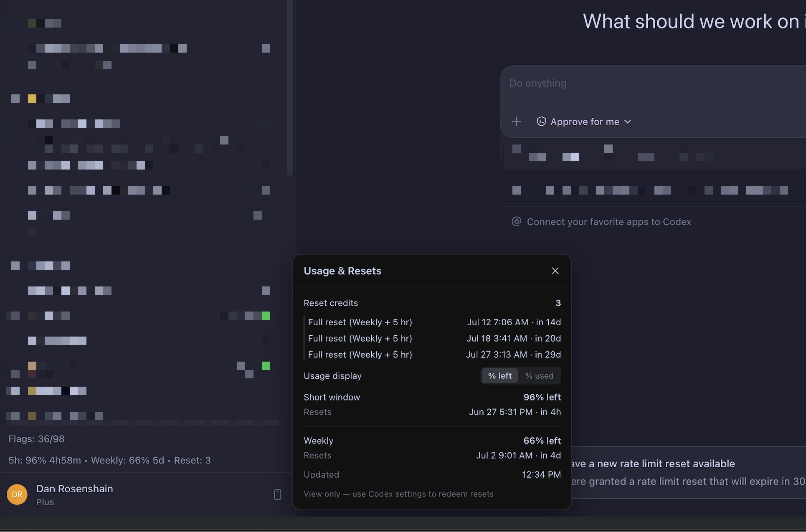Screen dimensions: 806x532
Task: Click the DR profile avatar
Action: [17, 494]
